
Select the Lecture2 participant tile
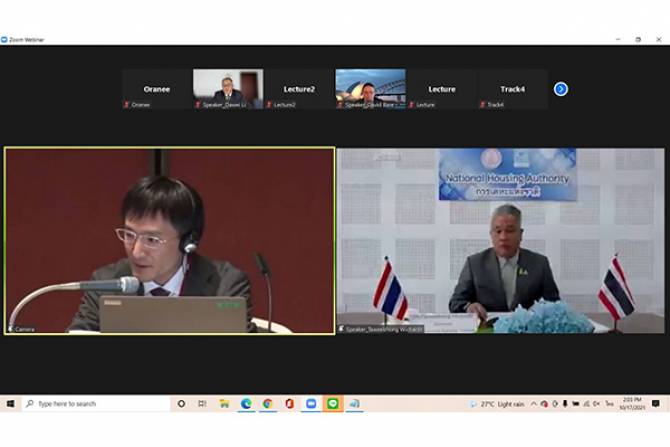[x=299, y=89]
